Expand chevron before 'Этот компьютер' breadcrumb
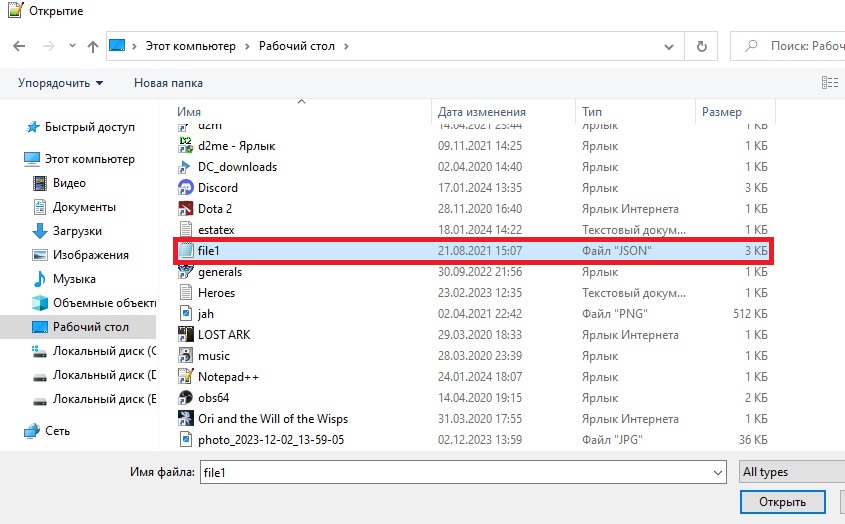 click(x=134, y=46)
